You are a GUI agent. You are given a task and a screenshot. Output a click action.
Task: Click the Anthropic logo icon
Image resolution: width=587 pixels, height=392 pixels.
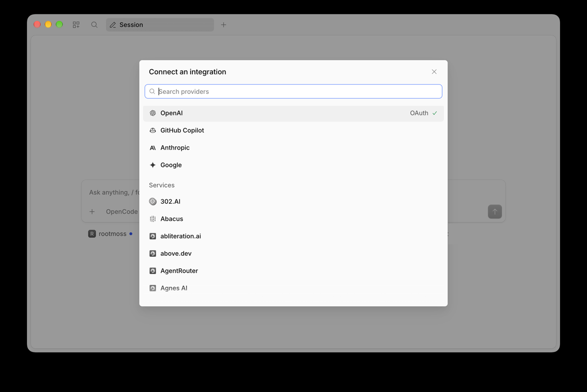(153, 148)
